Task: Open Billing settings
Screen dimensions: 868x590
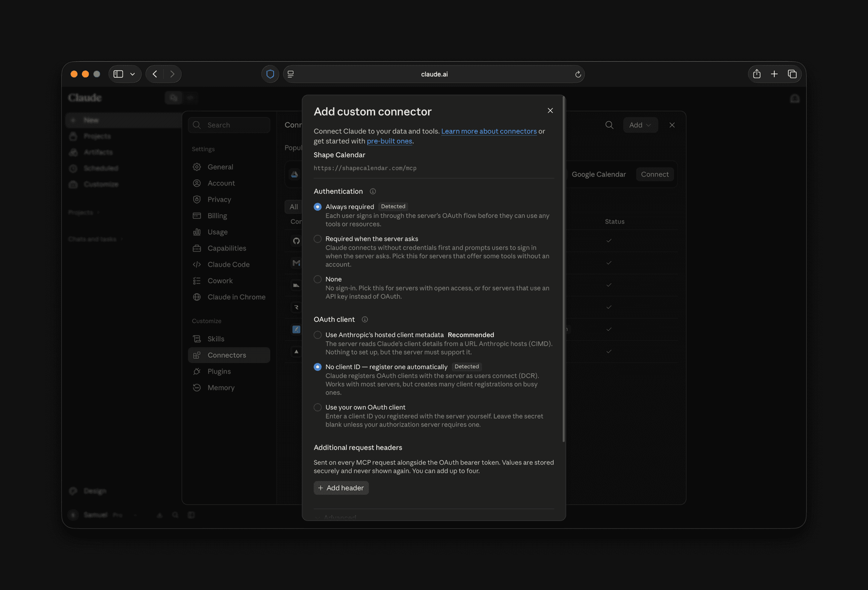Action: (229, 215)
